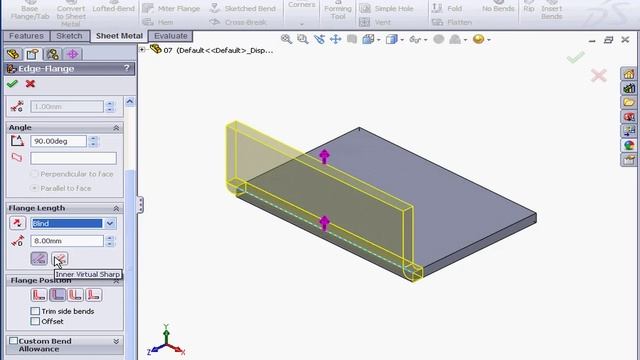Open SolidWorks Resources home icon in task pane
This screenshot has height=360, width=640.
point(629,74)
